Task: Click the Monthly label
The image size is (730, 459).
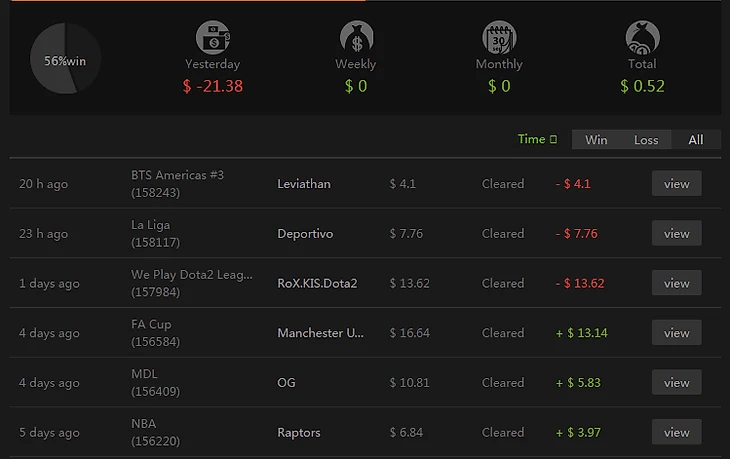Action: pos(499,64)
